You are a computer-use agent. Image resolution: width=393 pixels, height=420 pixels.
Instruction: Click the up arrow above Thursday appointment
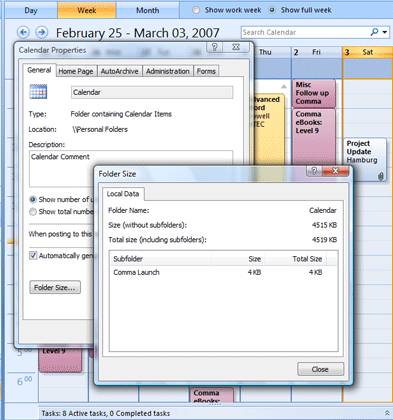click(x=284, y=87)
